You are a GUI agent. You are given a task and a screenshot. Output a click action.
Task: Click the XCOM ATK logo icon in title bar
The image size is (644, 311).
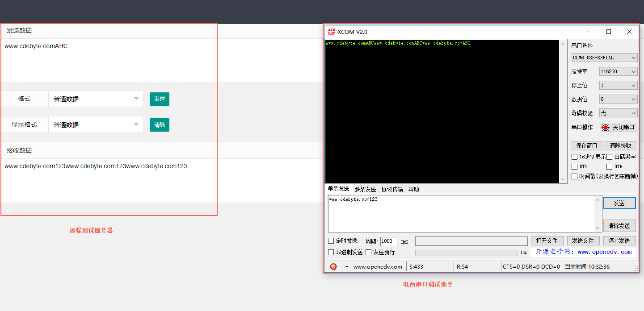pos(332,31)
